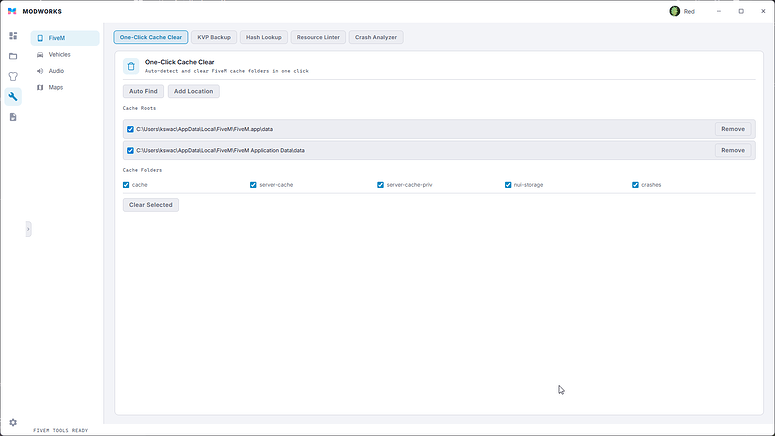Remove the FiveM Application Data cache root
Screen dimensions: 775x436
tap(732, 150)
